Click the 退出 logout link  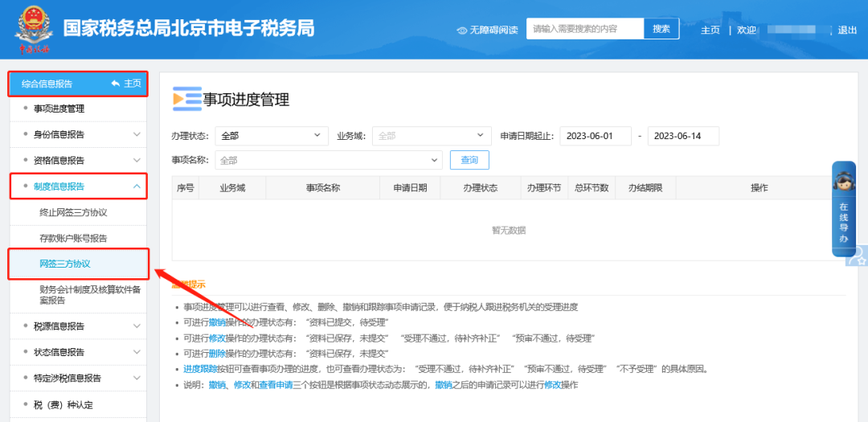848,31
